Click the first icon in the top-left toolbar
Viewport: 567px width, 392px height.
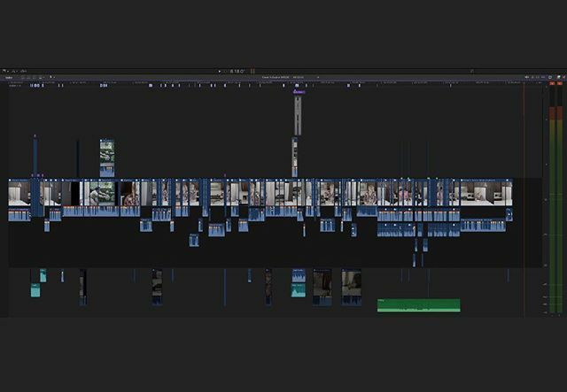click(4, 71)
